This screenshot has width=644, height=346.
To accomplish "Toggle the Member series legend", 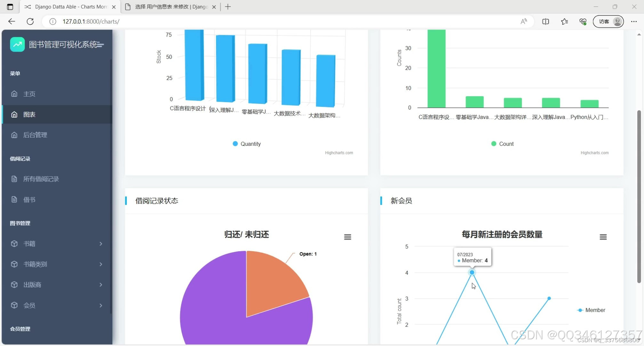I will click(x=591, y=310).
